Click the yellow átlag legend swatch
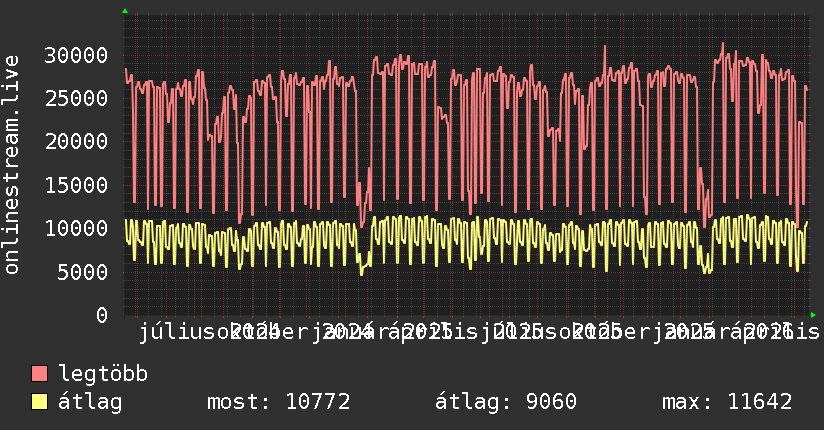Screen dimensions: 824x430 tap(39, 401)
